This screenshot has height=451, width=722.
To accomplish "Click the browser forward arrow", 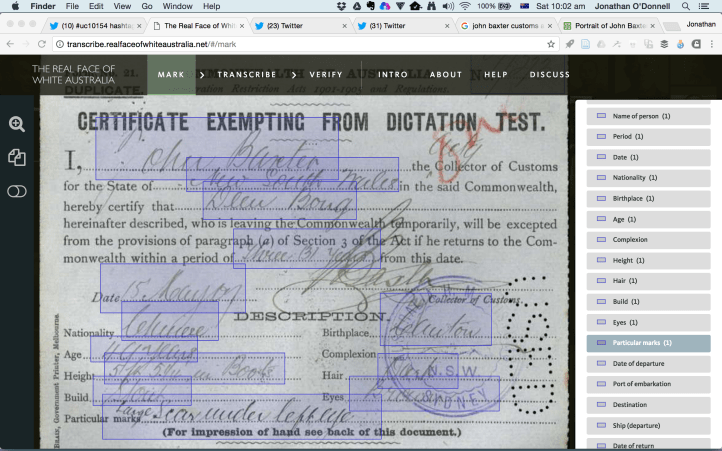I will click(26, 44).
